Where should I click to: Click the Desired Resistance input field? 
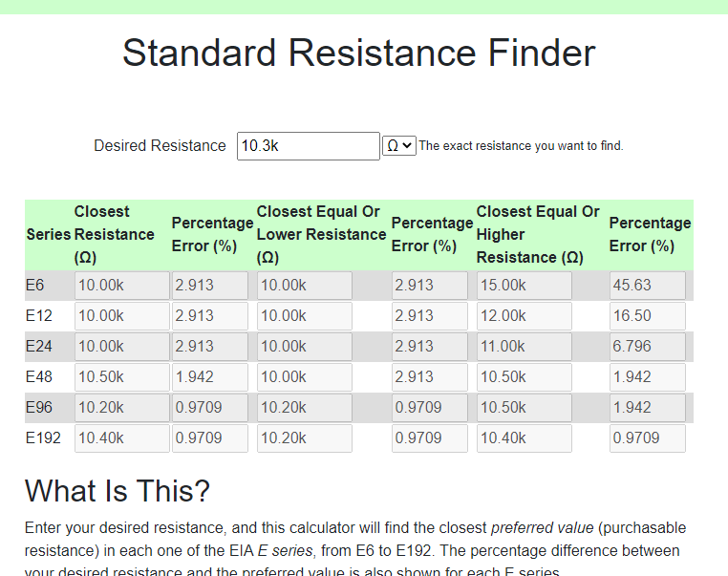pos(308,146)
